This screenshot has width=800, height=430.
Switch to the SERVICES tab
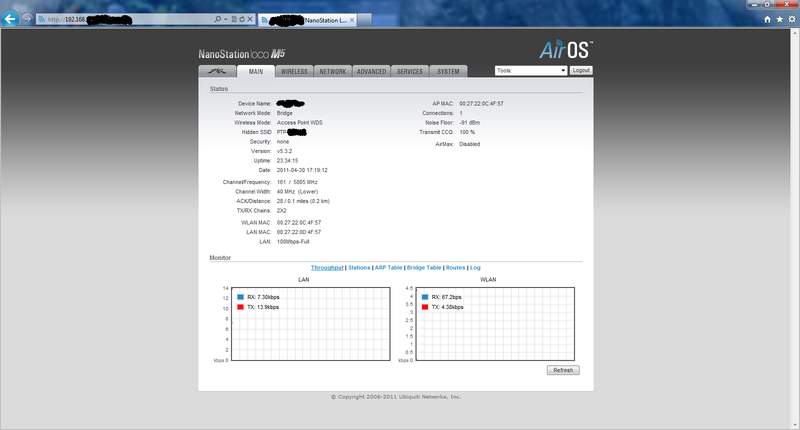410,71
